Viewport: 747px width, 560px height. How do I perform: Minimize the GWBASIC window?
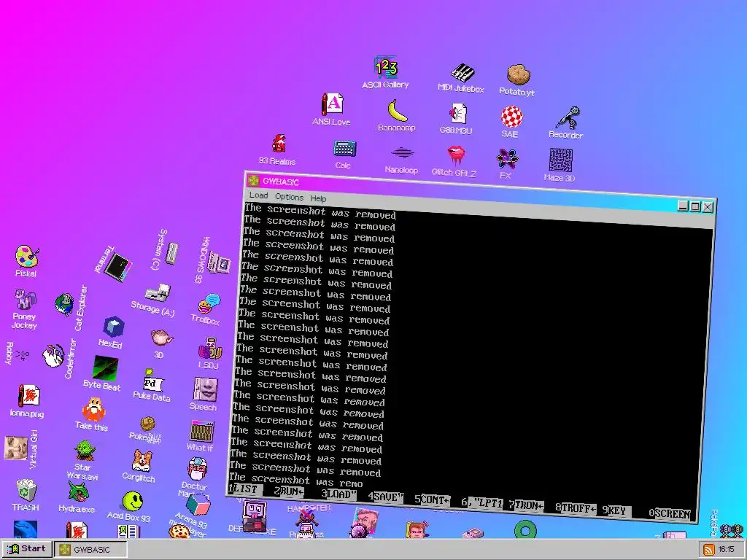pyautogui.click(x=683, y=206)
